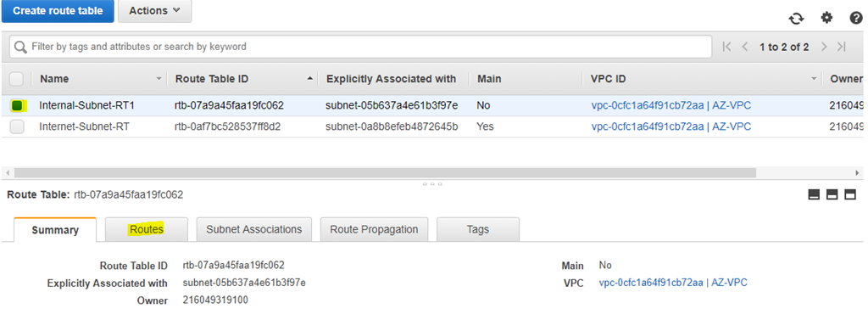Switch to the Routes tab
This screenshot has width=868, height=320.
(x=147, y=229)
